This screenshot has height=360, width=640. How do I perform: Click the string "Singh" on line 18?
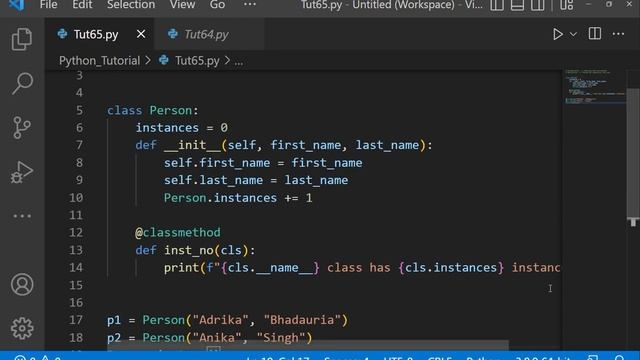[281, 338]
